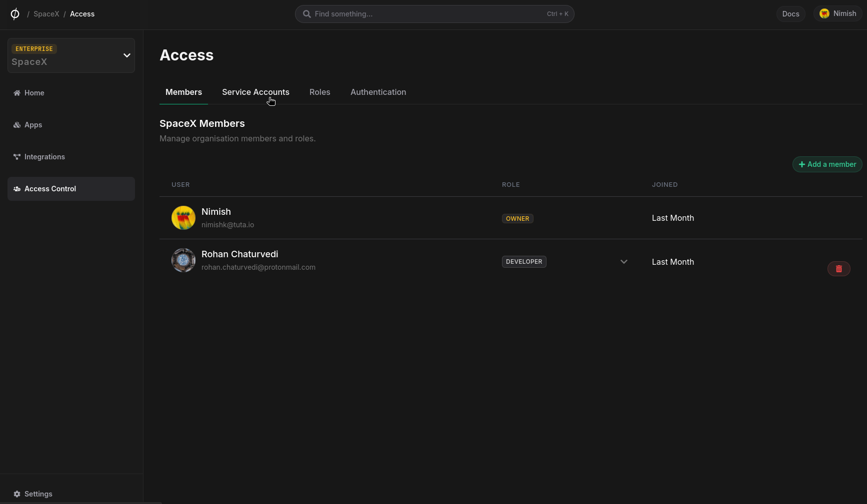The height and width of the screenshot is (504, 867).
Task: Go to Apps in sidebar
Action: 71,125
